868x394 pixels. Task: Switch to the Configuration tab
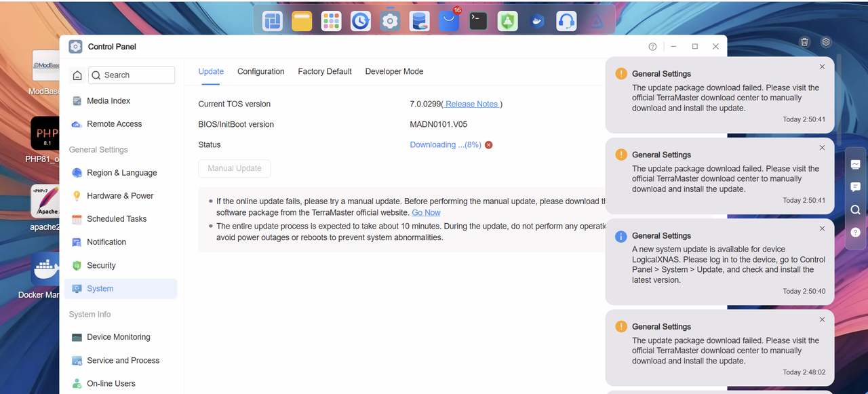coord(261,71)
